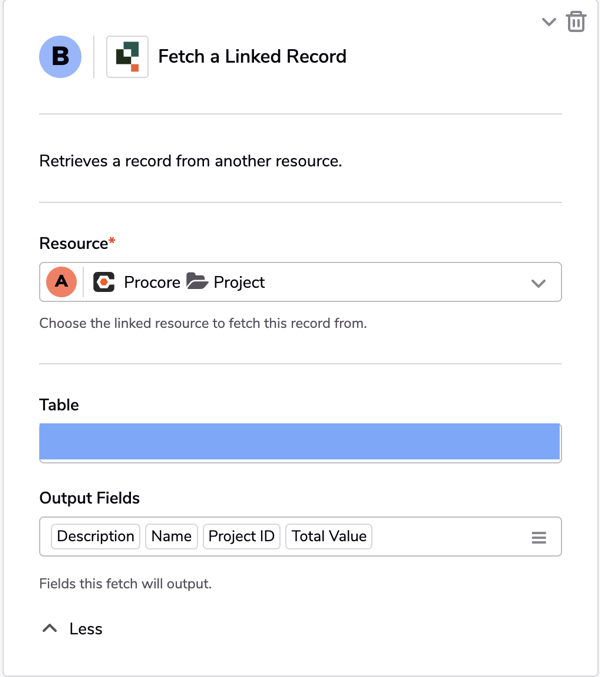600x677 pixels.
Task: Click the blue B step badge
Action: click(60, 57)
